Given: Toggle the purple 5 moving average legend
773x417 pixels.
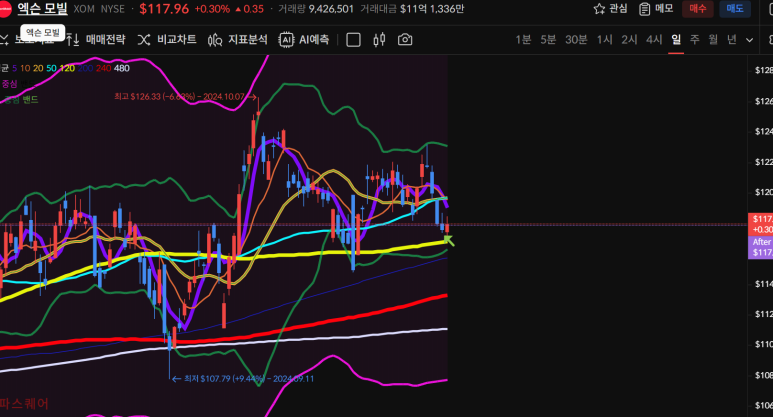Looking at the screenshot, I should click(x=14, y=68).
